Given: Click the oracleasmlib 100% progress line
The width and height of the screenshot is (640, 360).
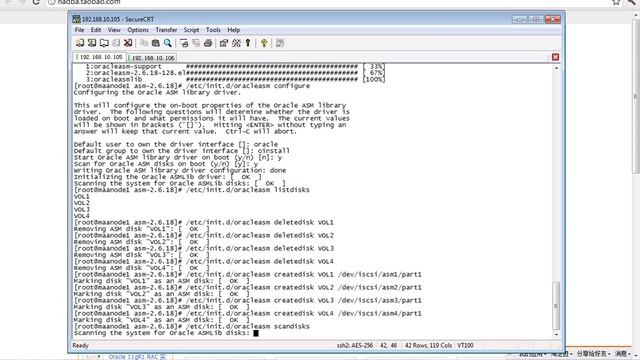Looking at the screenshot, I should 235,79.
